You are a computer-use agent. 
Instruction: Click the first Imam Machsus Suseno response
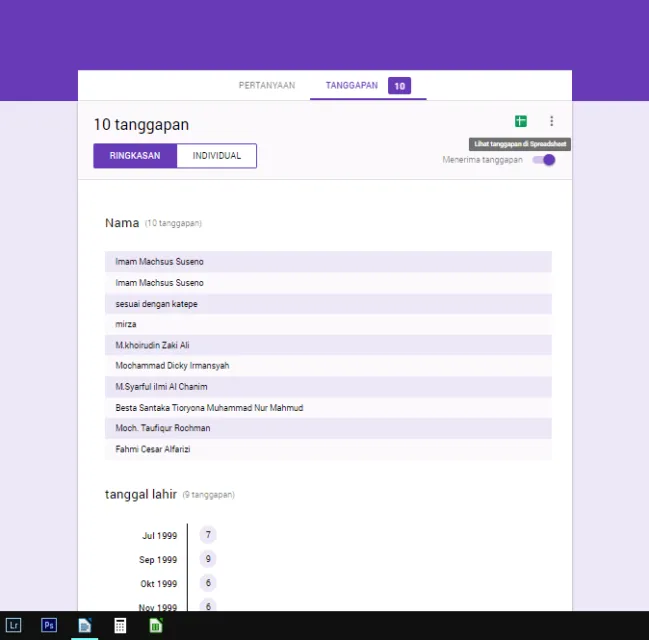pyautogui.click(x=328, y=262)
